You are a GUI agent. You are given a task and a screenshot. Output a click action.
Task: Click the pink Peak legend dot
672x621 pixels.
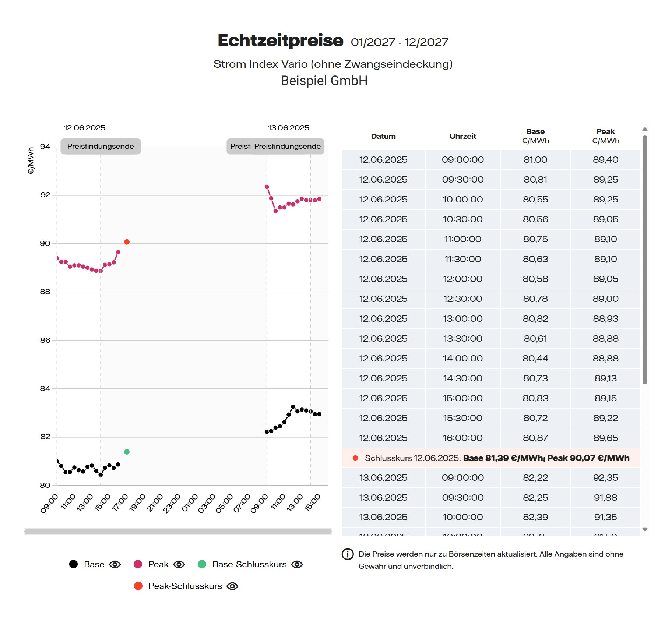[138, 564]
